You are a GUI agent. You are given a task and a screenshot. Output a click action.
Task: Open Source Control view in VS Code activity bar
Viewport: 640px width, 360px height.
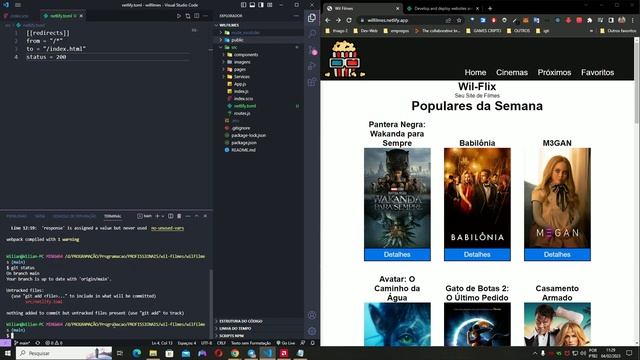(x=312, y=50)
